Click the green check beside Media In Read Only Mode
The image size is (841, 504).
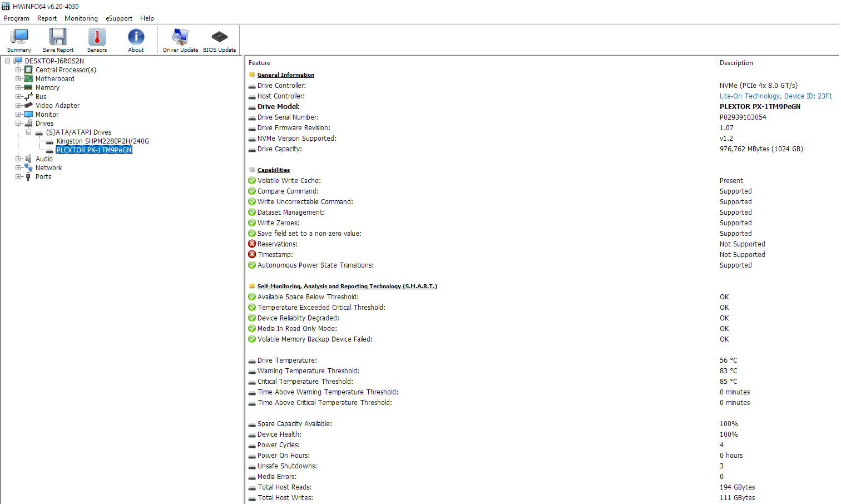(x=252, y=329)
